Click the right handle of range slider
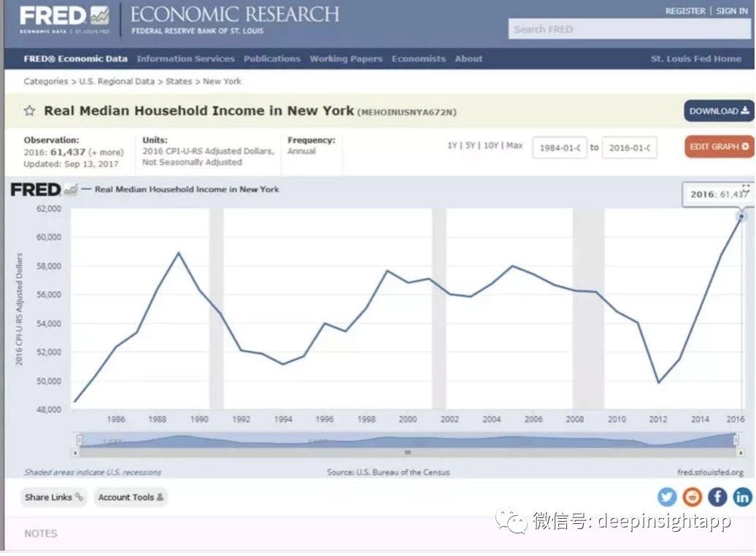 click(x=736, y=440)
